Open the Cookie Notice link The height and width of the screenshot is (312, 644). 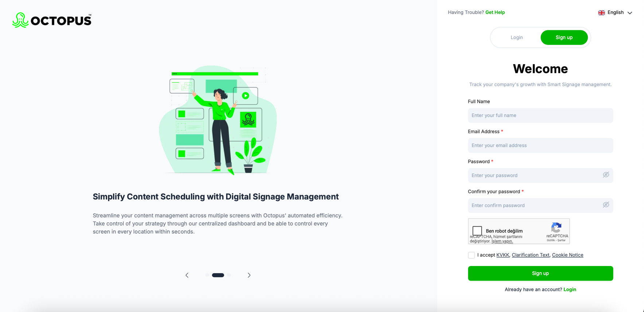click(x=567, y=255)
